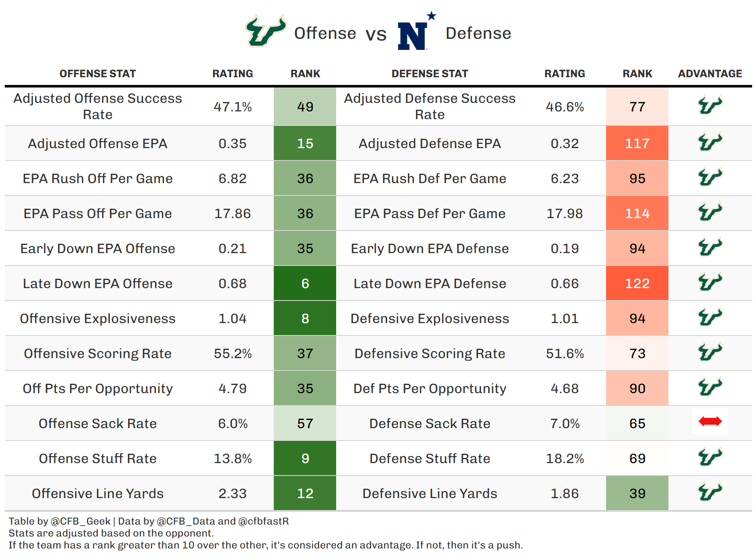Click the @CFB_Geek table credit text
756x560 pixels.
(x=80, y=521)
